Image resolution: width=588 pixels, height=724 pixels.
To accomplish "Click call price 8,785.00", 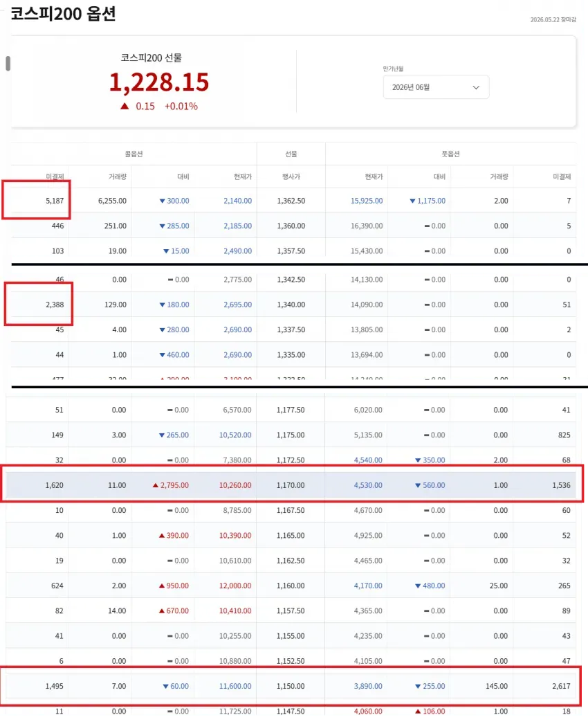I will [237, 510].
